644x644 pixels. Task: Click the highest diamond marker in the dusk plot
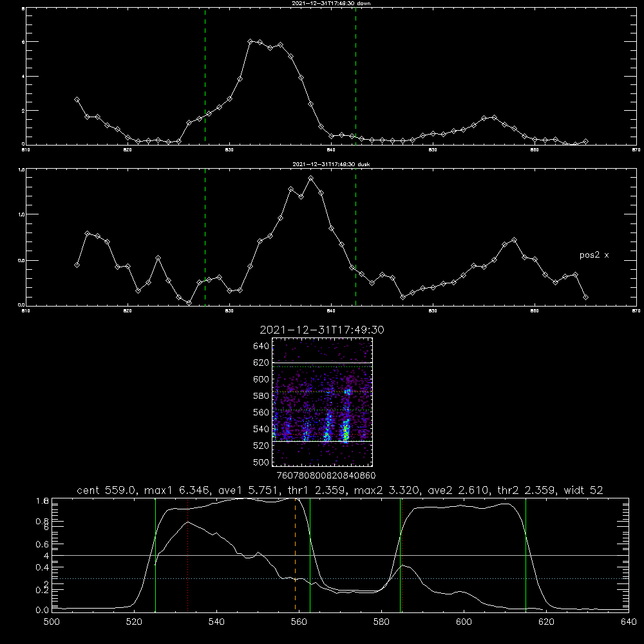pyautogui.click(x=311, y=178)
